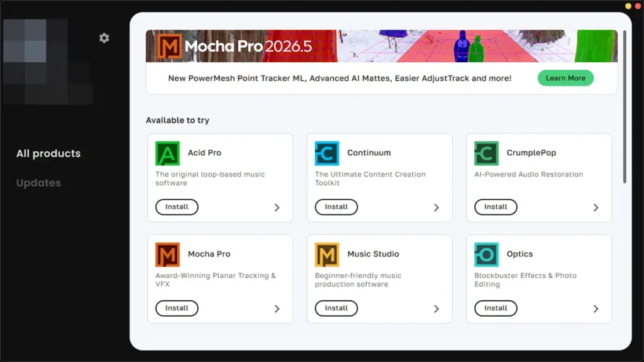Click the vertical scrollbar thumb

click(625, 107)
